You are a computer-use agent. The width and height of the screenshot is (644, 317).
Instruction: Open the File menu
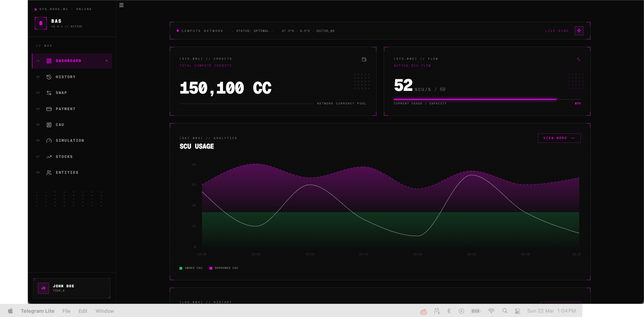(66, 311)
